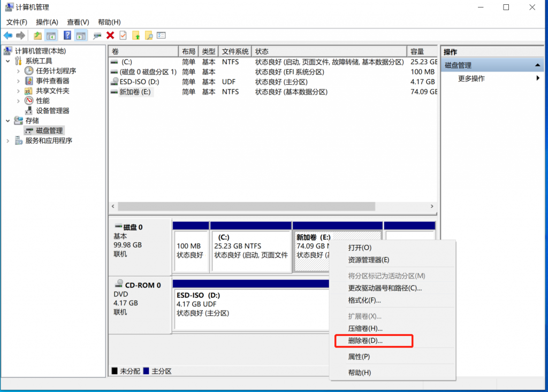The width and height of the screenshot is (548, 392).
Task: Toggle the show/hide console tree toolbar icon
Action: tap(50, 35)
